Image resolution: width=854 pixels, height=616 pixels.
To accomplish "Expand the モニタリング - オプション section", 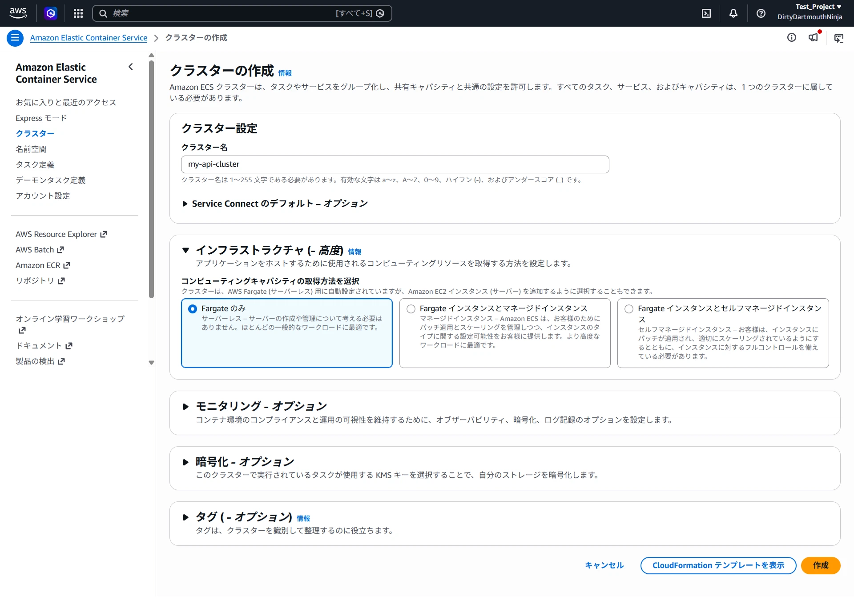I will point(186,406).
